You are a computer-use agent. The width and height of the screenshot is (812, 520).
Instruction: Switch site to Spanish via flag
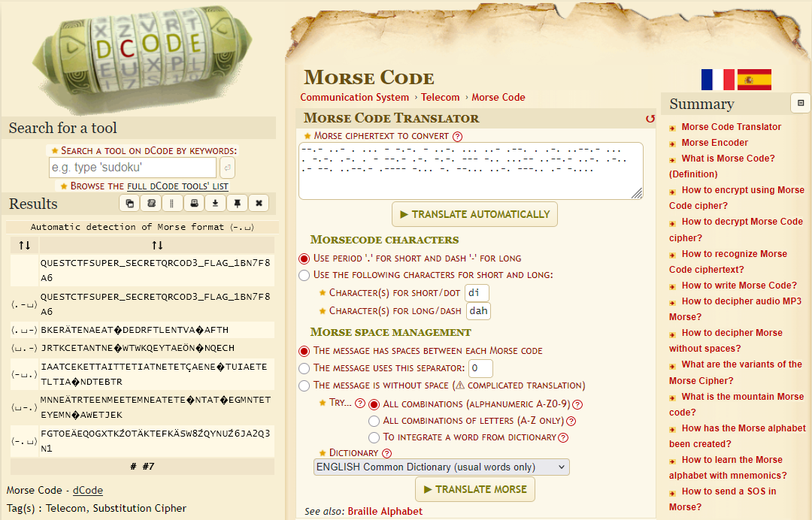coord(754,79)
